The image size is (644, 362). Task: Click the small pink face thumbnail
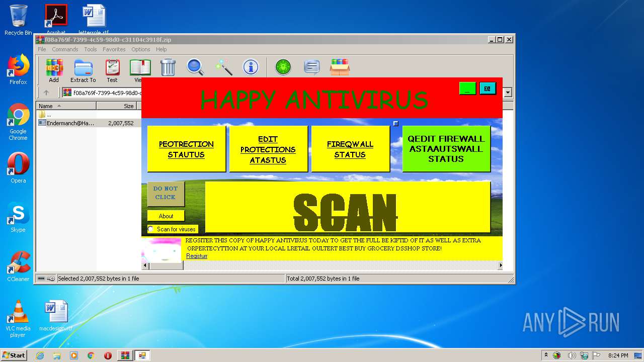pyautogui.click(x=161, y=249)
